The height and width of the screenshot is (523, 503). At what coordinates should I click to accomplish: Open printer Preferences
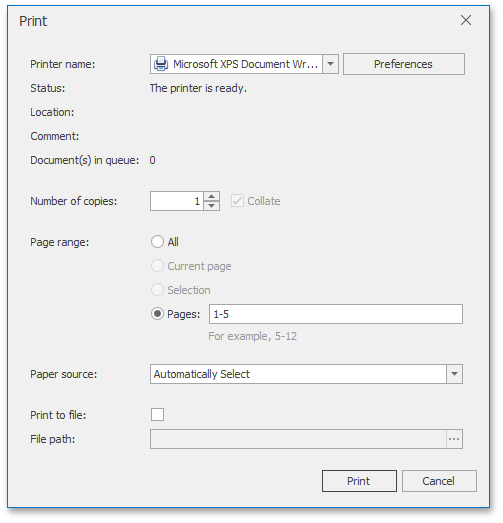[x=404, y=64]
